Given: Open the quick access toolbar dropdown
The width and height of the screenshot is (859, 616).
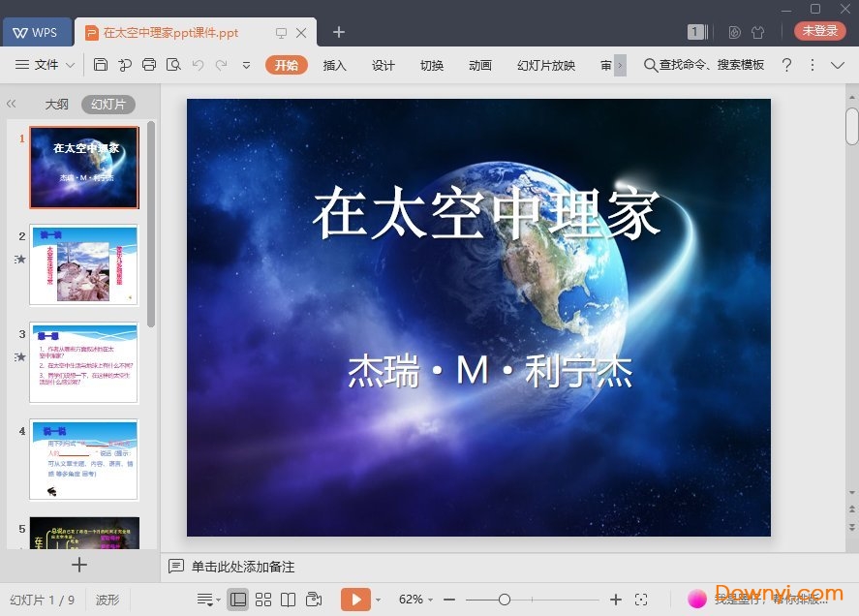Looking at the screenshot, I should tap(247, 65).
